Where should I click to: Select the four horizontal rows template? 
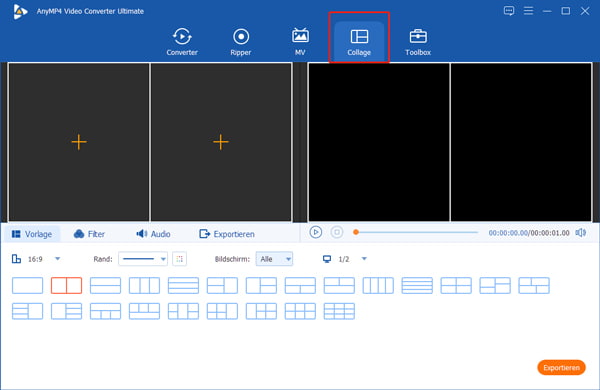click(417, 286)
